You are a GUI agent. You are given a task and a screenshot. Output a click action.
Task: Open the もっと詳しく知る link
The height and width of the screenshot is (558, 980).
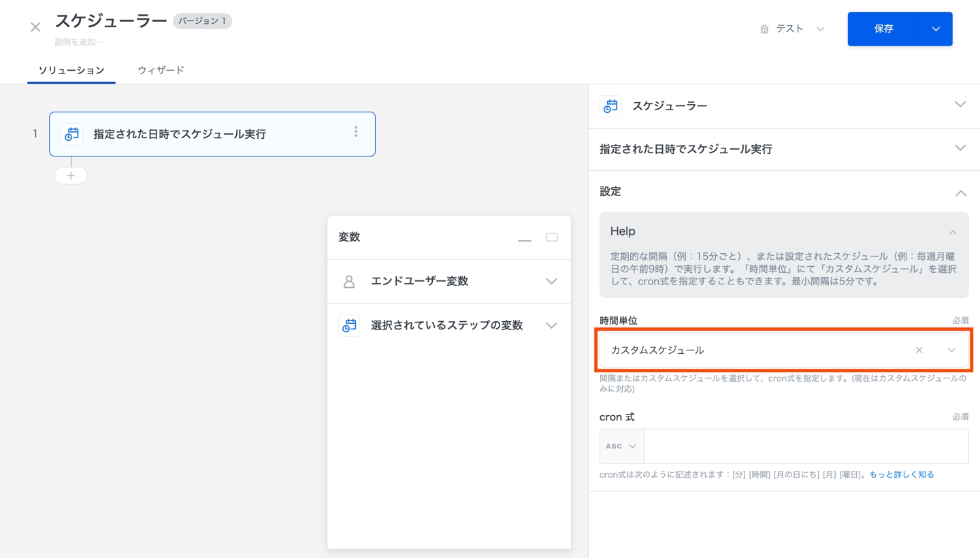click(x=902, y=475)
